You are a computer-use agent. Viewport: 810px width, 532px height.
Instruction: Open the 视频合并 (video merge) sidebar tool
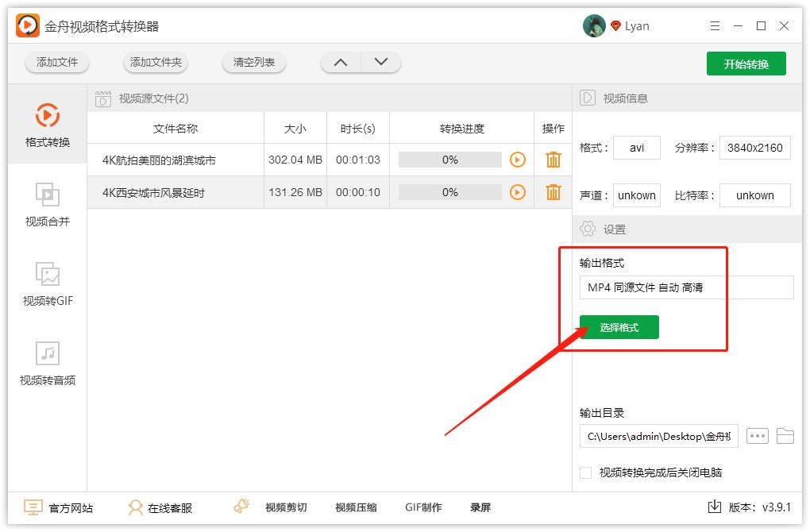coord(48,205)
